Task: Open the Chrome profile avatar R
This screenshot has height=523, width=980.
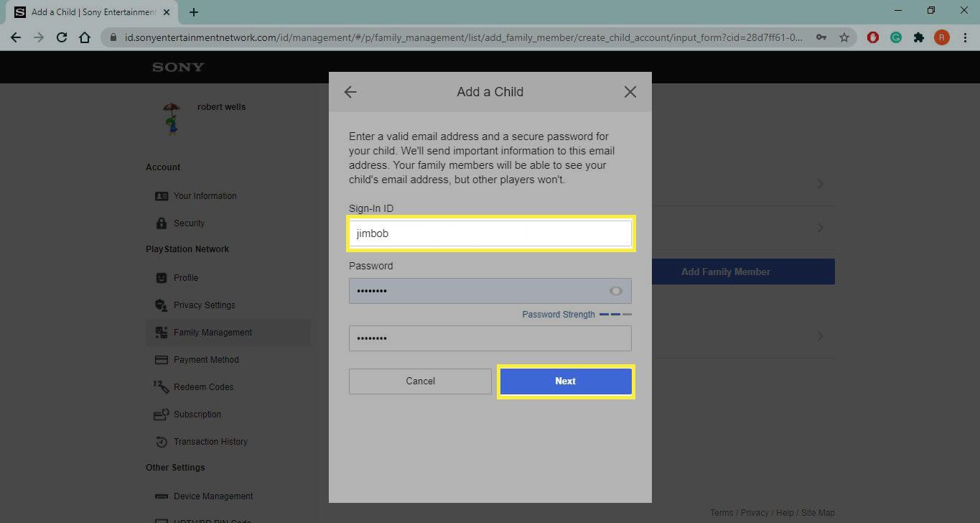Action: [942, 37]
